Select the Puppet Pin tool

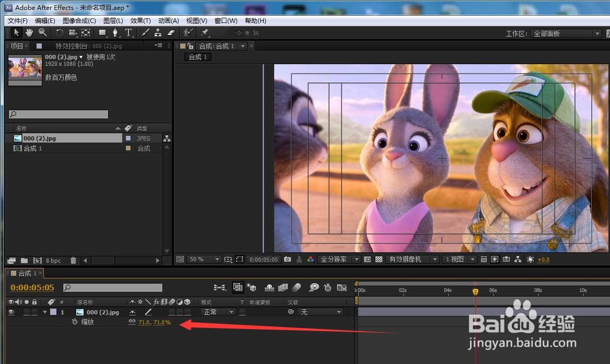coord(205,33)
